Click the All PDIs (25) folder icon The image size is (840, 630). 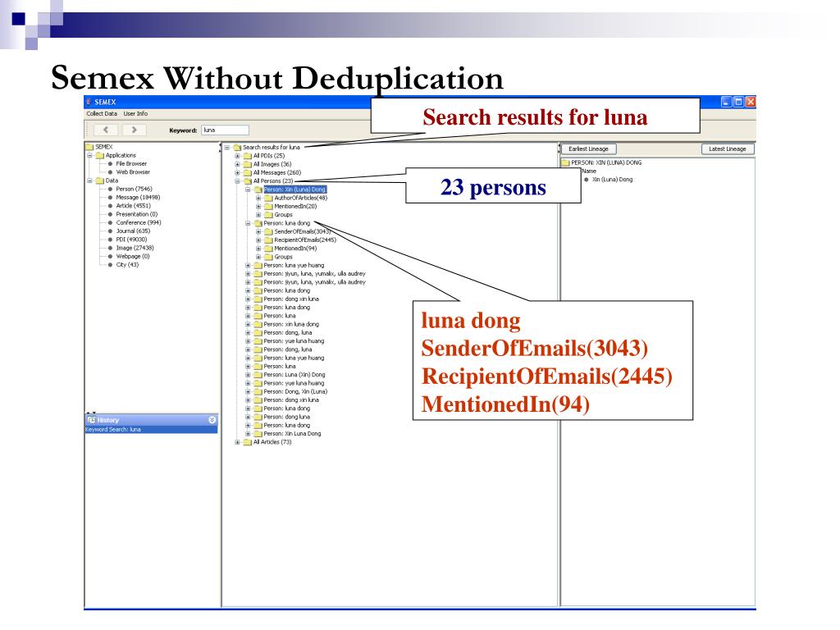[248, 156]
